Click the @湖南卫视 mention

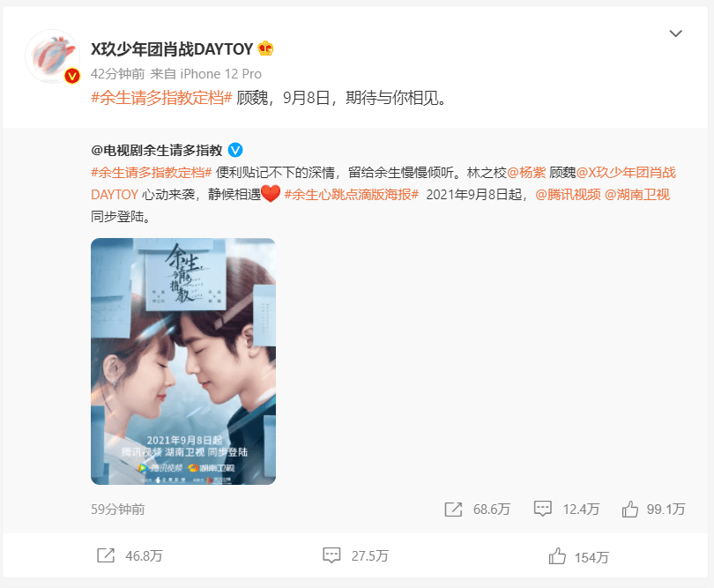636,195
